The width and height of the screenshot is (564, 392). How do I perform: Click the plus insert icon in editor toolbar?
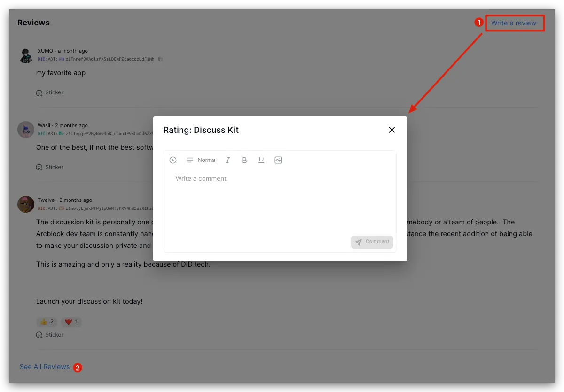coord(173,160)
